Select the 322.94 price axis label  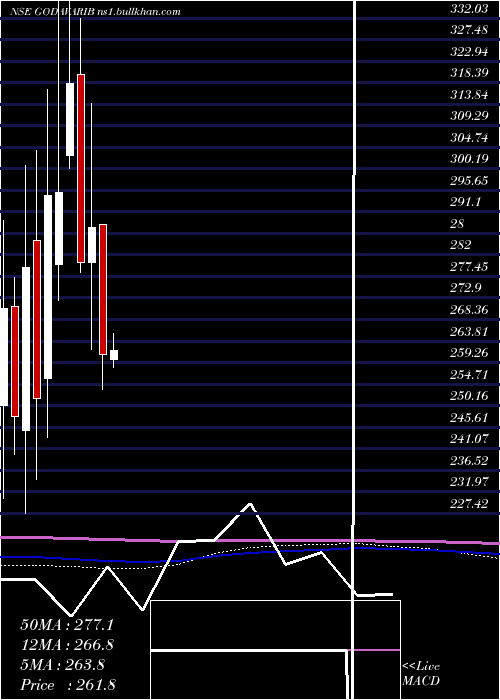click(x=469, y=51)
